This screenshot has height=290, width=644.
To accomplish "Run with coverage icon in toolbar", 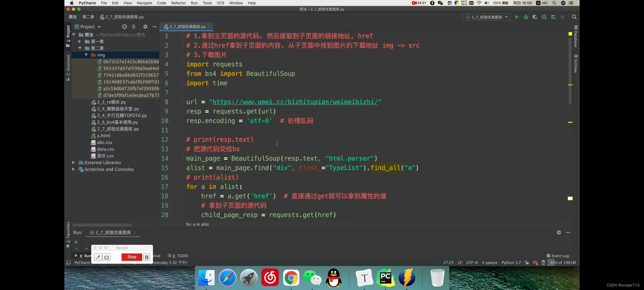I will point(535,17).
